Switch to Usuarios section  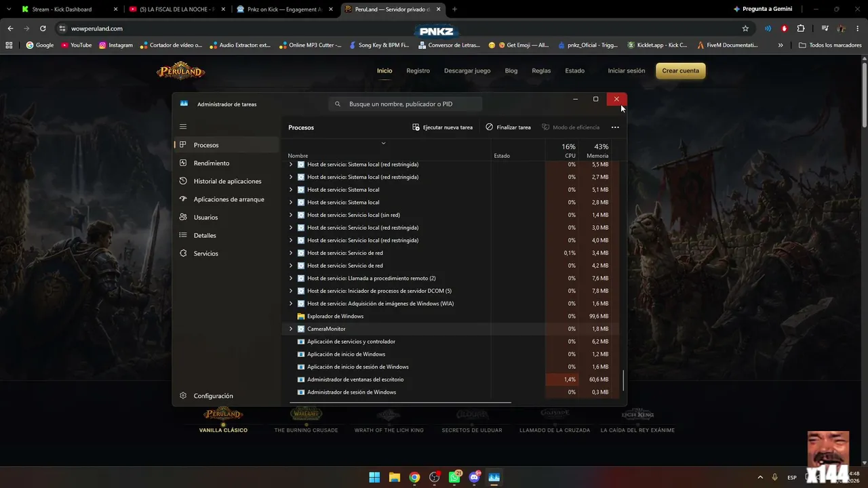226,218
